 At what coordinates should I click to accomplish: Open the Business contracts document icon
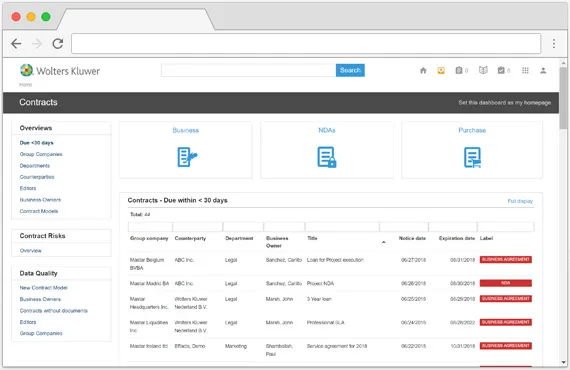(x=187, y=157)
